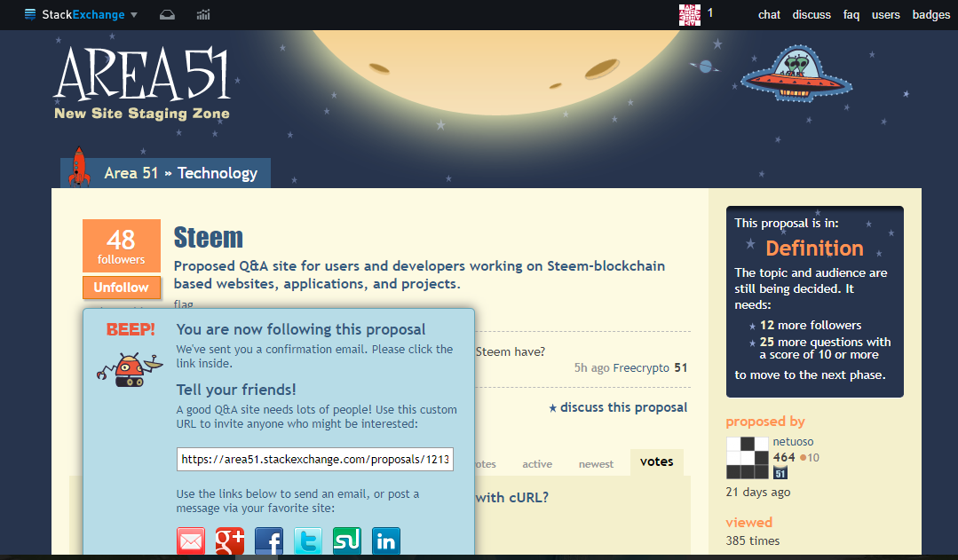Screen dimensions: 958x560
Task: Share the proposal on StumbleUpon
Action: tap(347, 541)
